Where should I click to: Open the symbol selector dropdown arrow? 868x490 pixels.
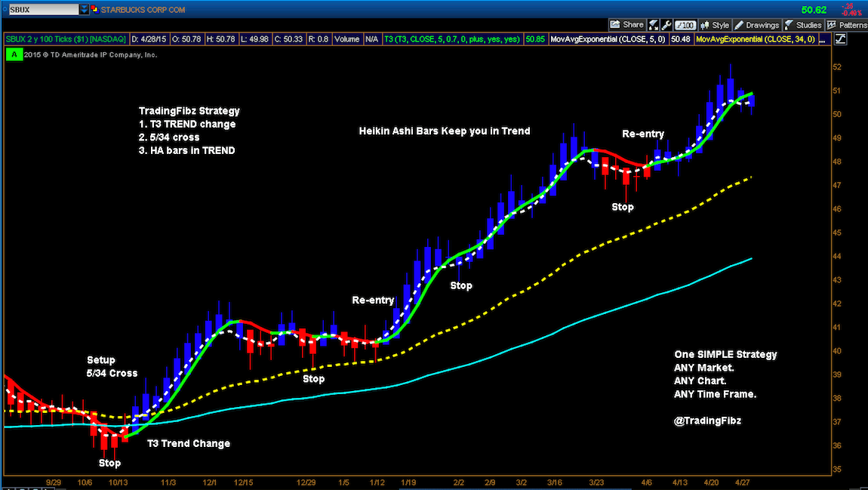(x=84, y=9)
